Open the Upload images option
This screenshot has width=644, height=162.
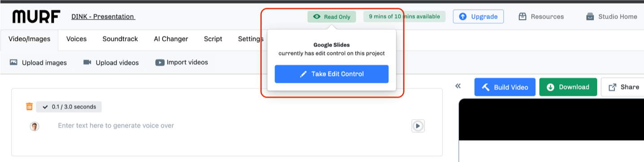tap(38, 63)
